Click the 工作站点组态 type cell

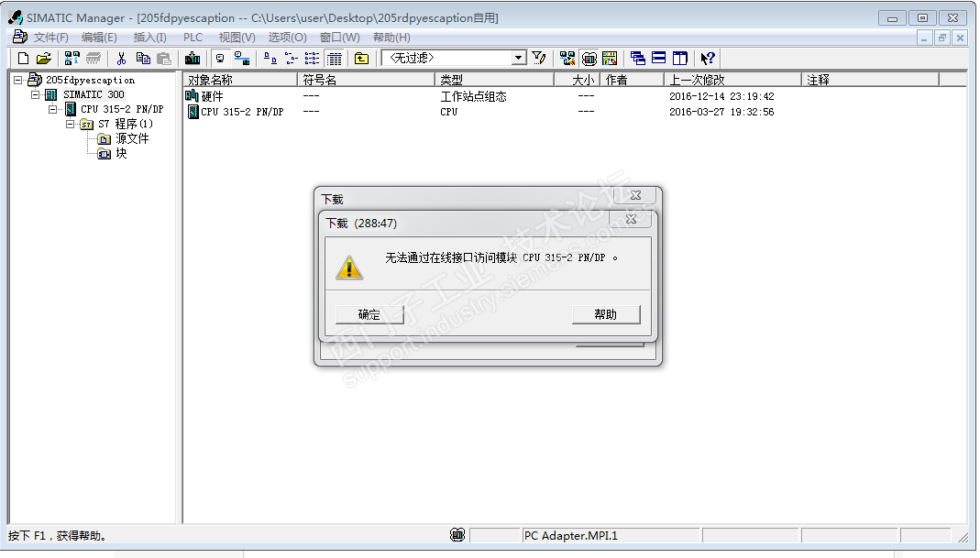point(473,96)
